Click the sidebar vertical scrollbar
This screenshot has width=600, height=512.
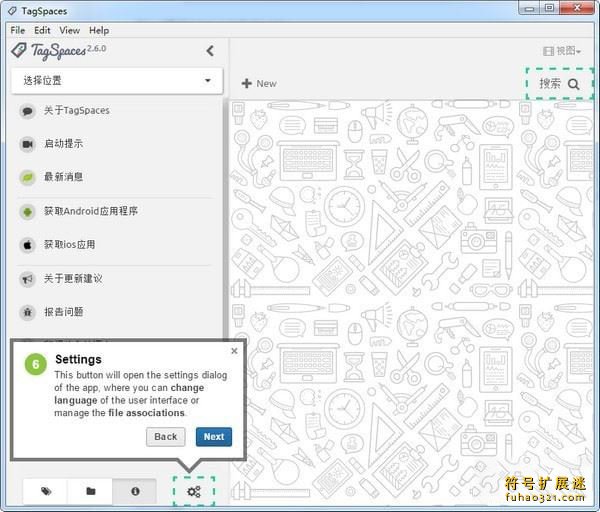point(225,218)
